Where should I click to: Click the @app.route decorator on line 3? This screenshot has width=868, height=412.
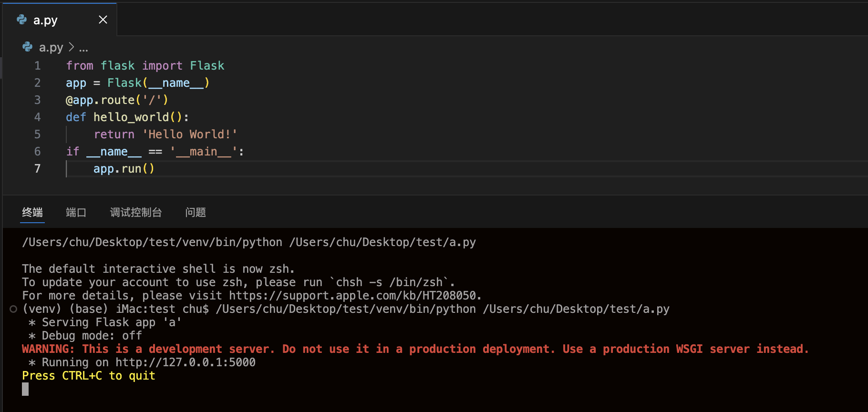(100, 100)
